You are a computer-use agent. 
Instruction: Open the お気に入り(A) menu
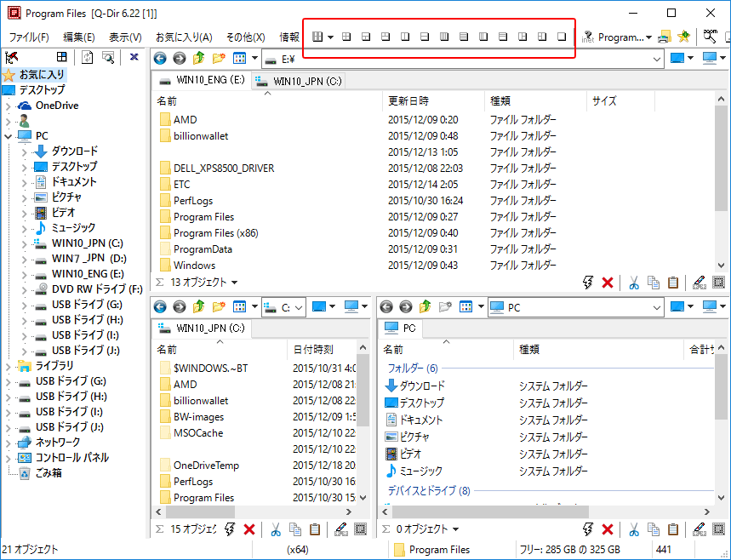184,37
